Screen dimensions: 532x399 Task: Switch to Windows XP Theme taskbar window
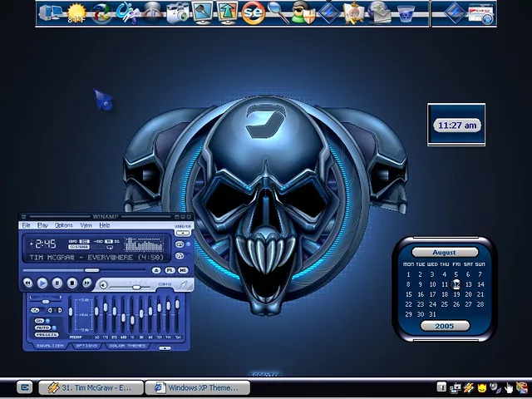tap(198, 387)
